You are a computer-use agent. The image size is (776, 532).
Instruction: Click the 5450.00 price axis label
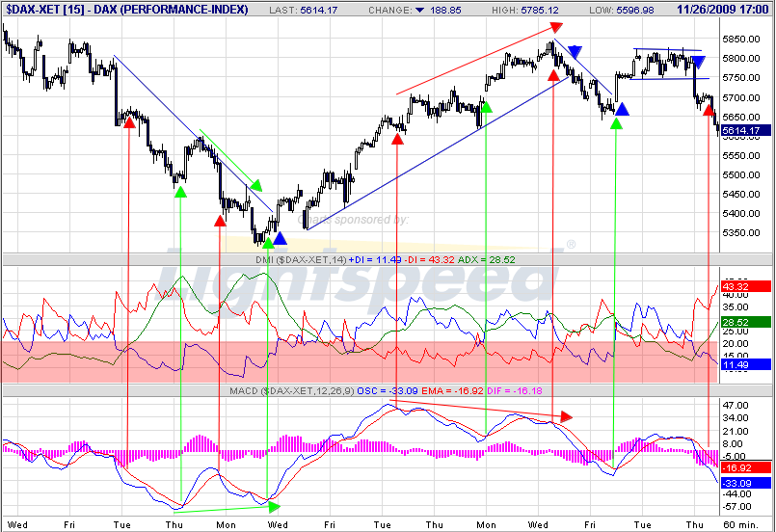741,194
